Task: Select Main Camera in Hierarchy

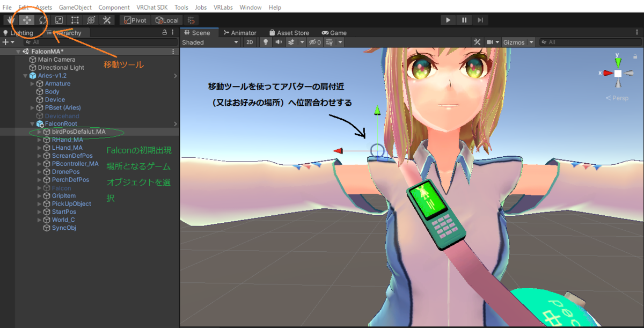Action: coord(56,60)
